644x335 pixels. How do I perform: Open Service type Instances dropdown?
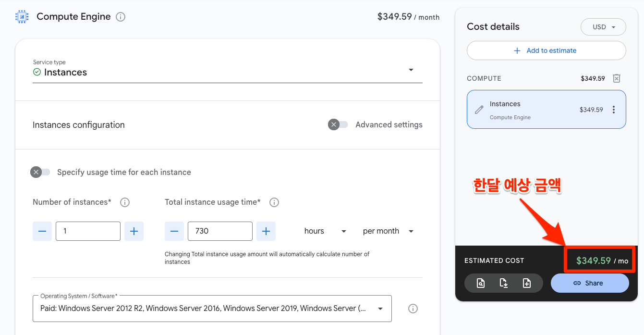coord(228,70)
